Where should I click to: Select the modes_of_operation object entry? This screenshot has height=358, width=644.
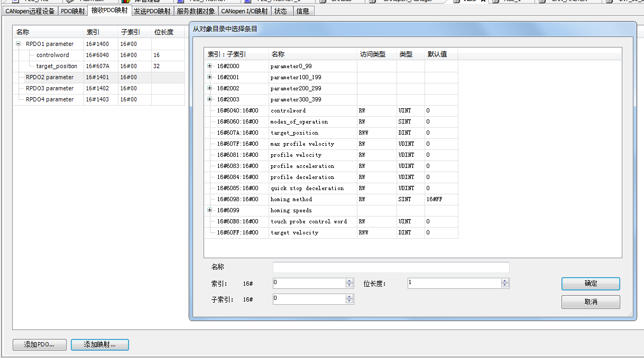331,121
